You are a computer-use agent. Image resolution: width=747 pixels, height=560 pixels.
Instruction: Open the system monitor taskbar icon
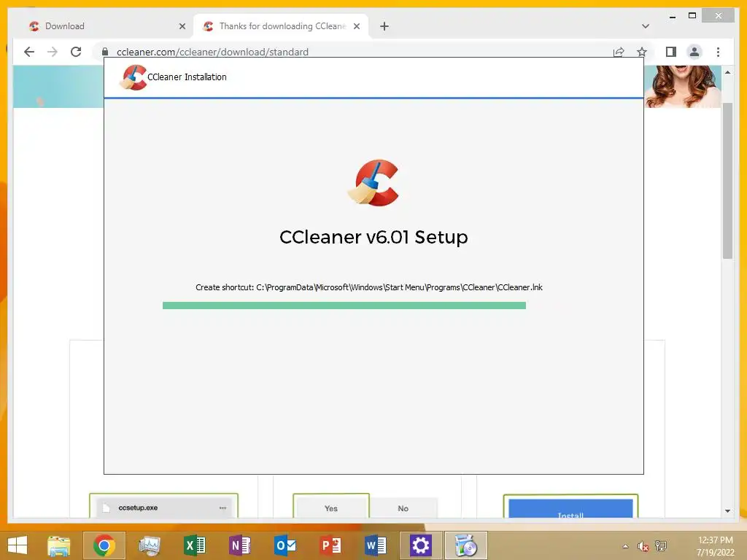click(x=150, y=545)
